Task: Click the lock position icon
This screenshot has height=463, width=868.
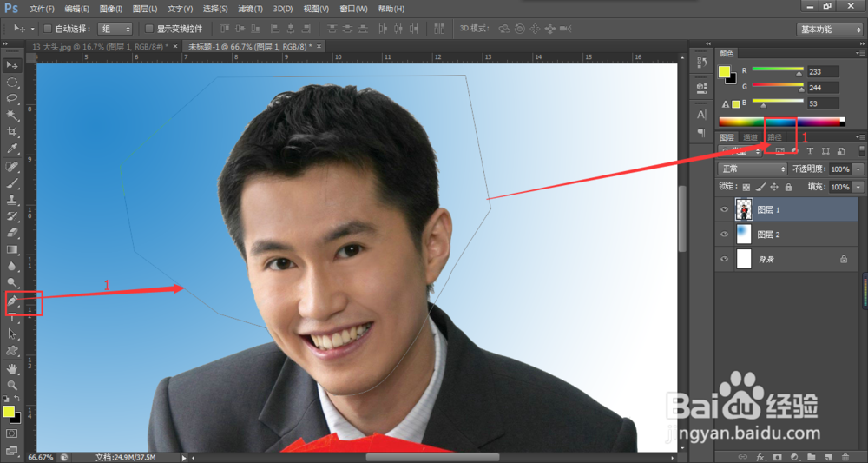Action: 774,187
